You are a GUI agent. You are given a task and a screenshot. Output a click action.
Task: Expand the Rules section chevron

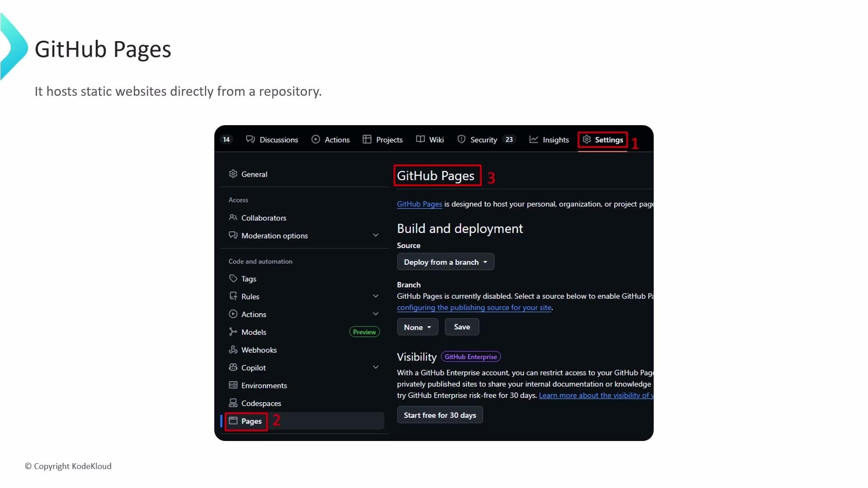click(376, 296)
